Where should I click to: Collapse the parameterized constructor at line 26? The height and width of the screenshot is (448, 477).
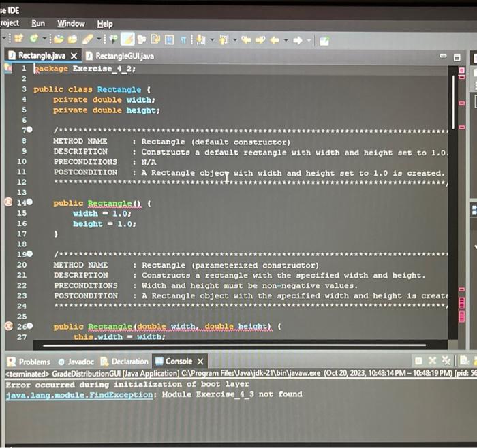click(x=30, y=326)
